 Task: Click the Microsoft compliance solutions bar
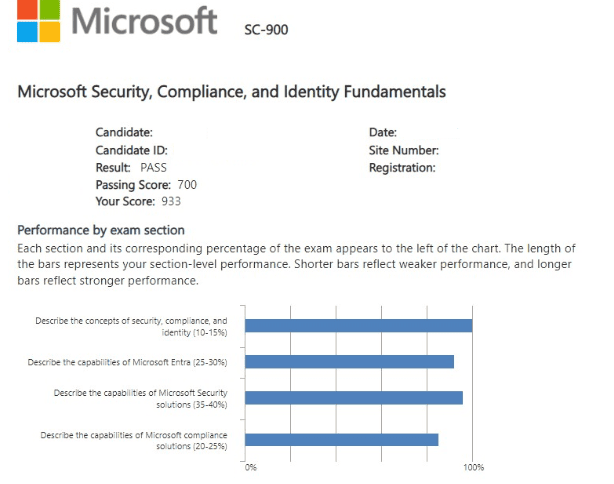[341, 439]
